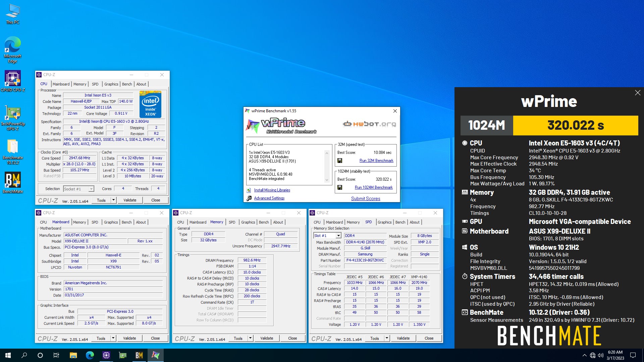Switch to Bench tab in top CPU-Z window
This screenshot has height=362, width=644.
pos(127,84)
